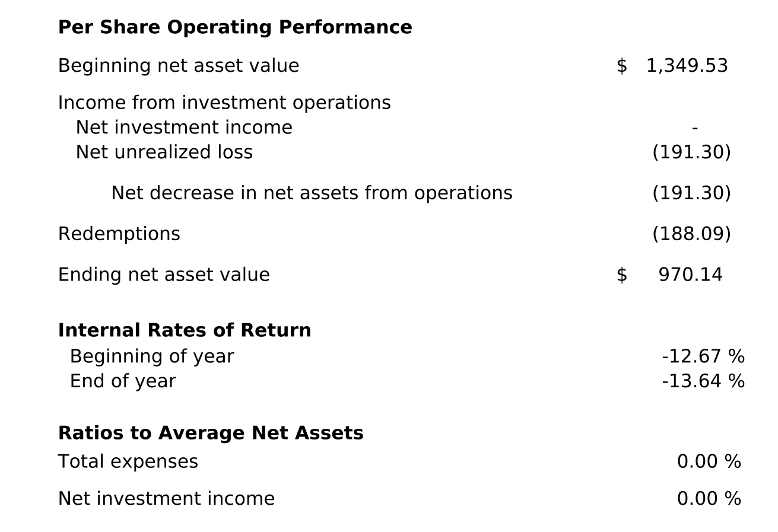Click Net decrease in net assets from operations

click(x=312, y=193)
